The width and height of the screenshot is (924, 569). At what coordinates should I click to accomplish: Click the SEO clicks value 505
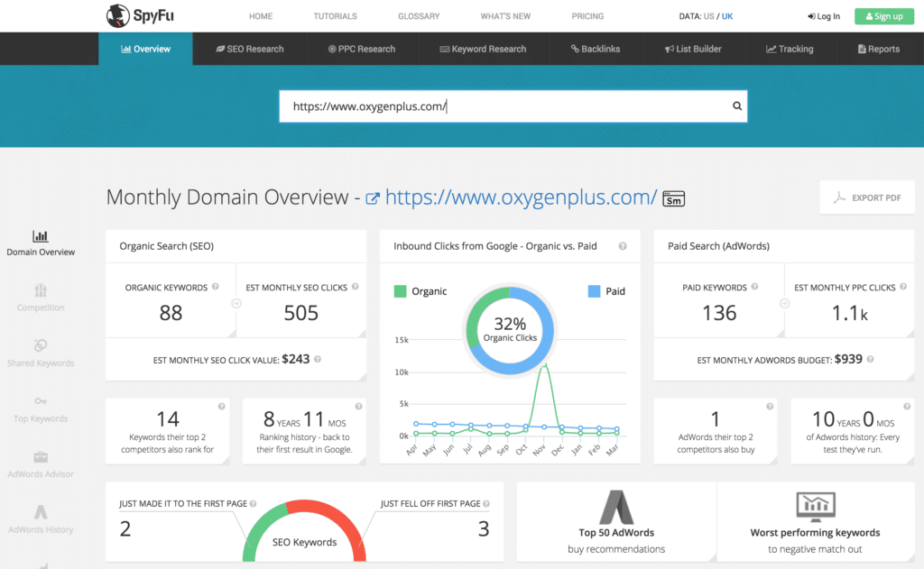pyautogui.click(x=301, y=313)
